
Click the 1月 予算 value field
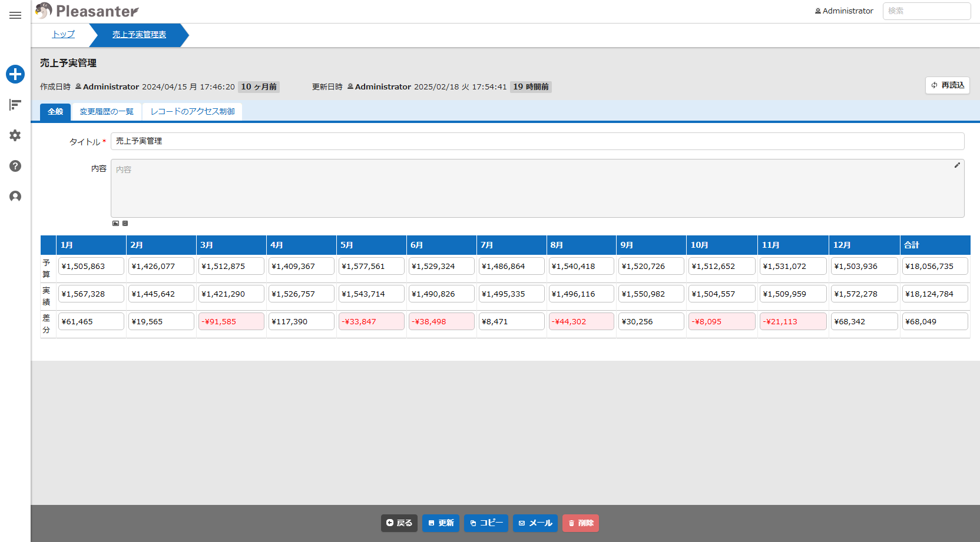[91, 267]
